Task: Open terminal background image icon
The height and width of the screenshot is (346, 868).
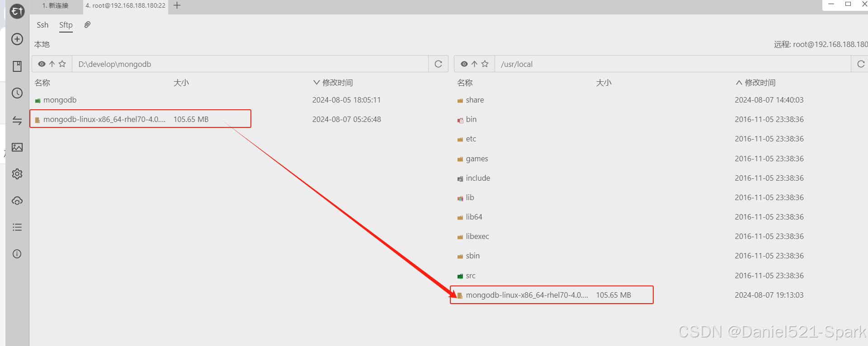Action: click(x=17, y=147)
